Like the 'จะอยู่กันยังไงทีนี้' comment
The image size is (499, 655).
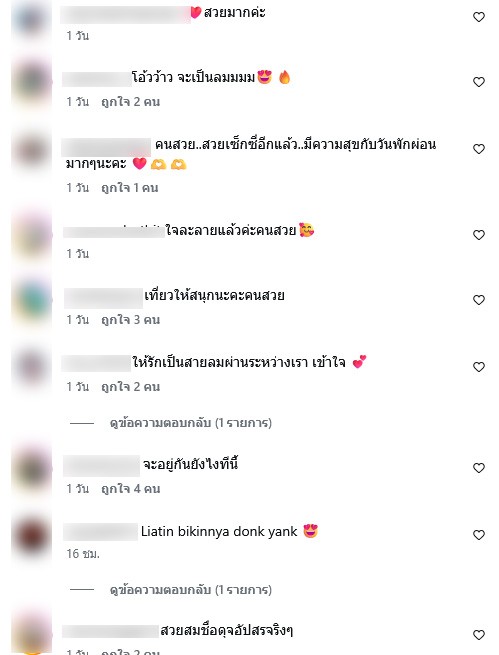point(479,468)
